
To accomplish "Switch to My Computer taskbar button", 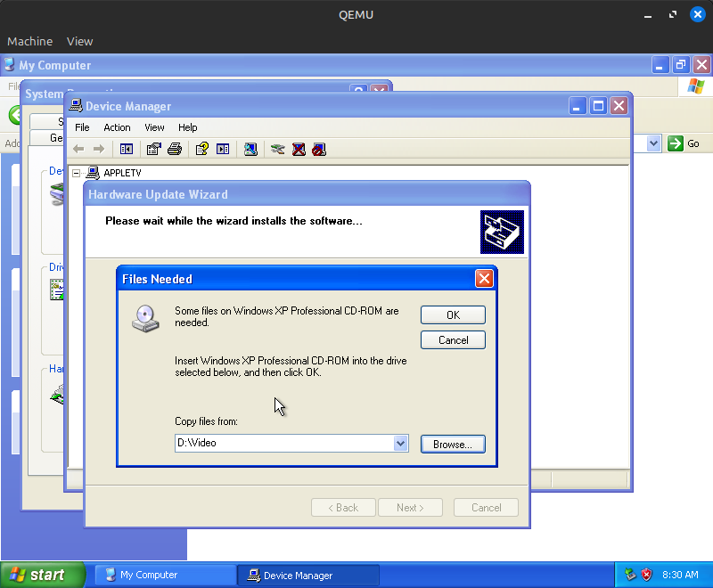I will pyautogui.click(x=165, y=575).
